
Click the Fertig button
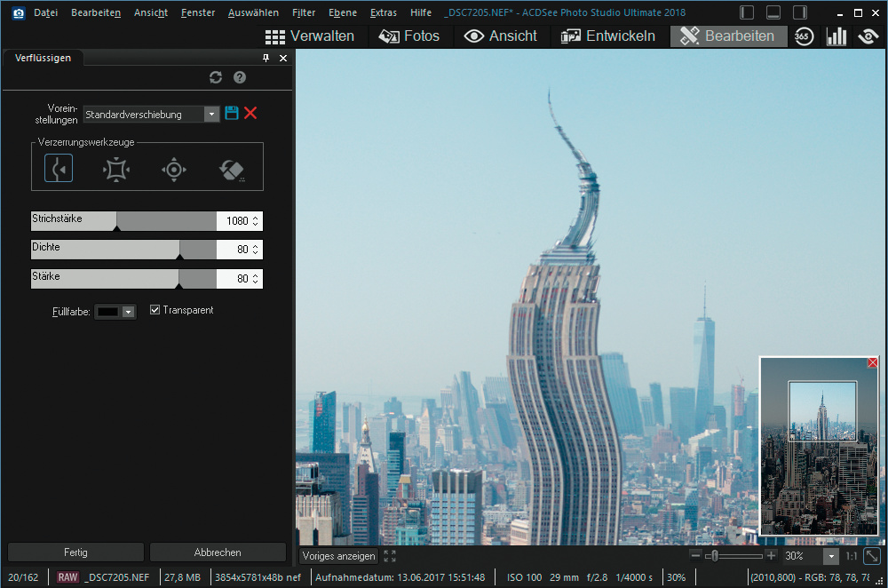[75, 552]
